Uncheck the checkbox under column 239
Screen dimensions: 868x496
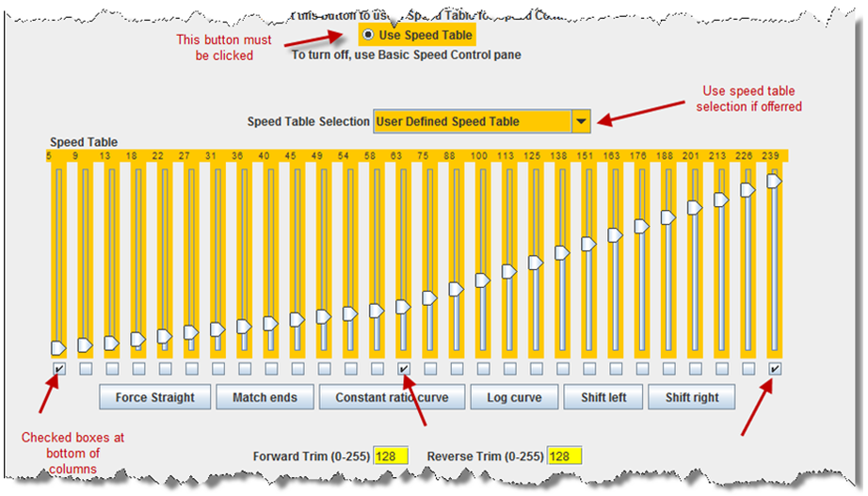(x=775, y=369)
